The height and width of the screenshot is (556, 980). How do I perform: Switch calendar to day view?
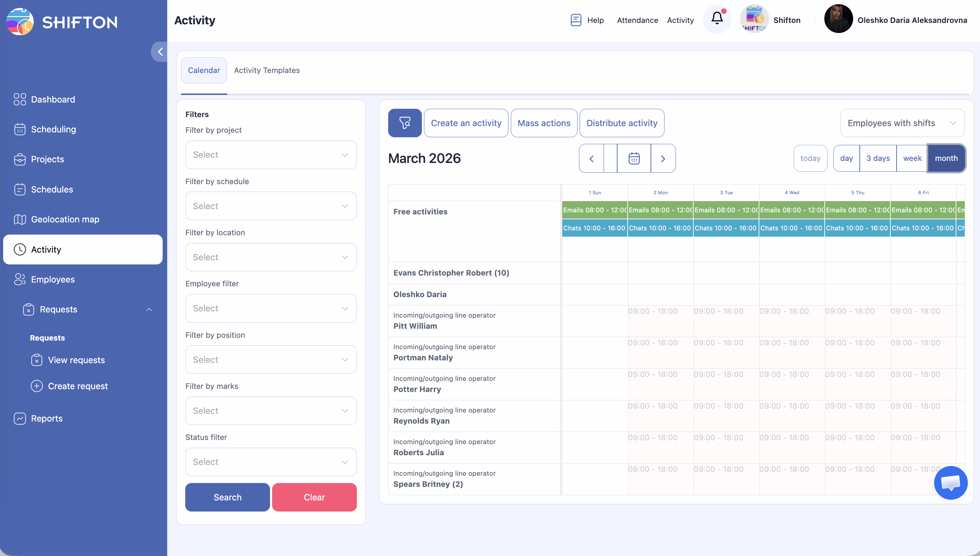846,158
